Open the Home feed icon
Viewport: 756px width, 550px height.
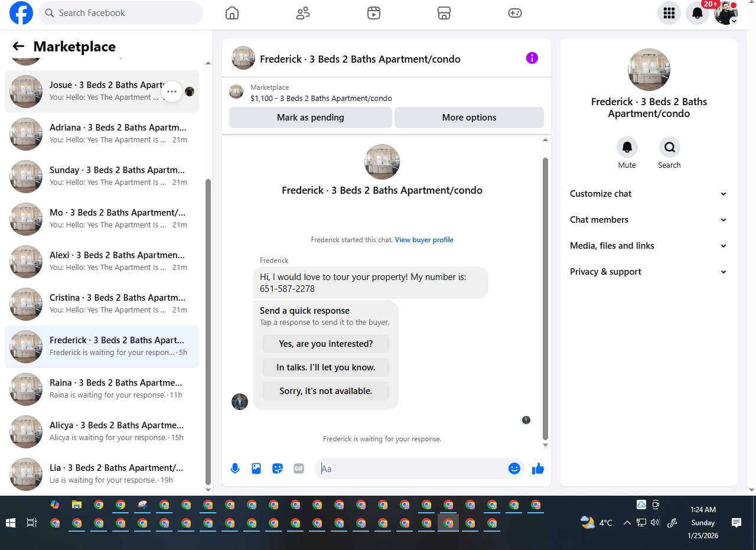point(232,13)
